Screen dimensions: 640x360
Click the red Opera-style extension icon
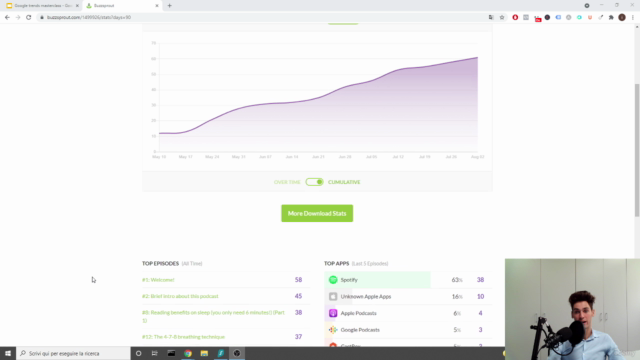click(515, 17)
